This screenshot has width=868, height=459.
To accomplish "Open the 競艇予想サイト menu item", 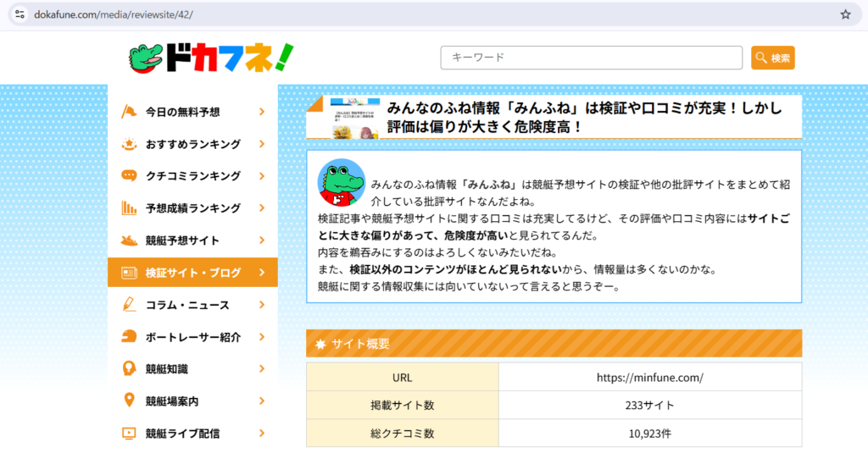I will pyautogui.click(x=192, y=241).
